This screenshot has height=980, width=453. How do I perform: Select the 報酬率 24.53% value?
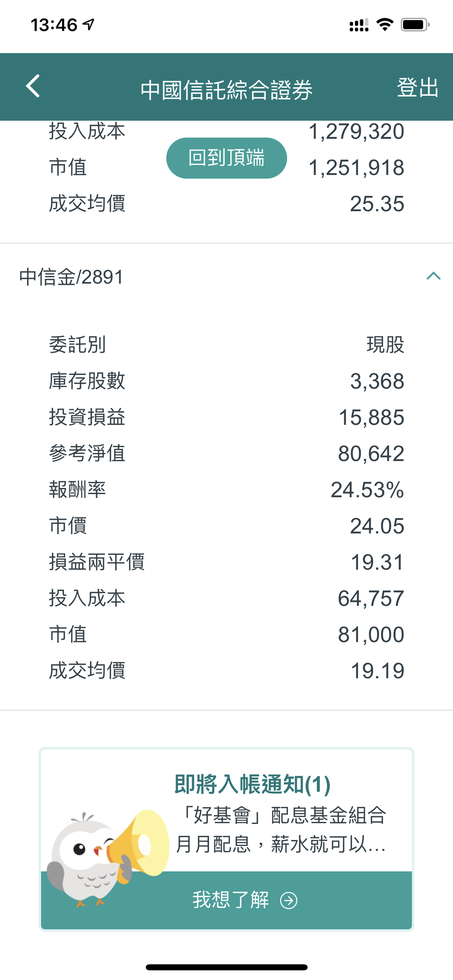367,490
